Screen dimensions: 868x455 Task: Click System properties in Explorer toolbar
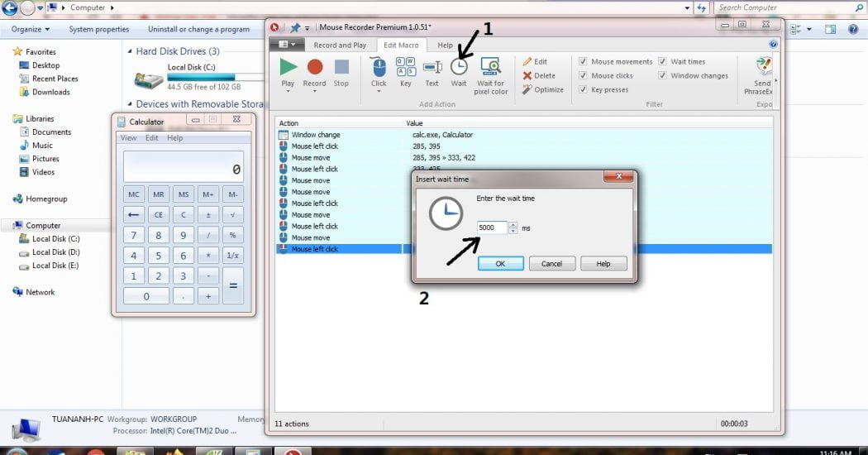pyautogui.click(x=99, y=29)
